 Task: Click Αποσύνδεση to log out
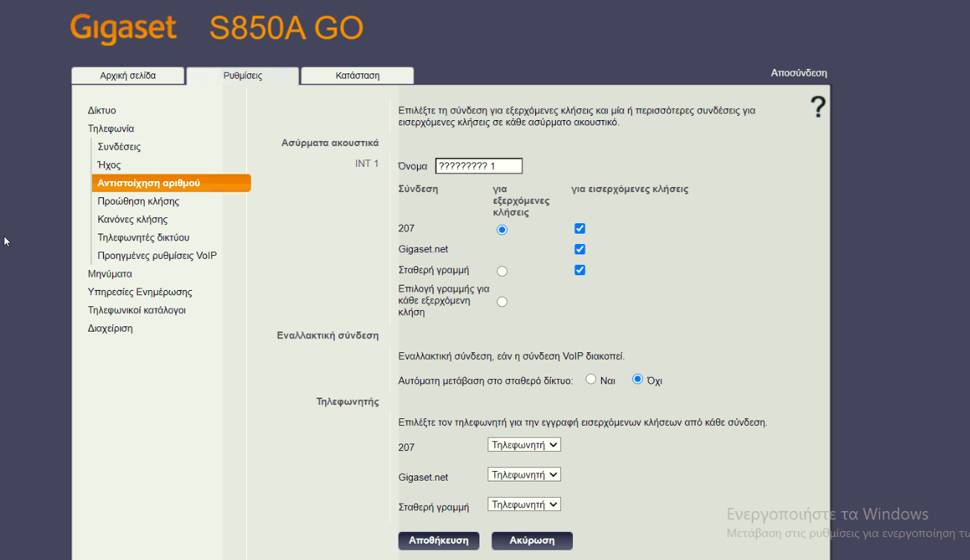799,73
